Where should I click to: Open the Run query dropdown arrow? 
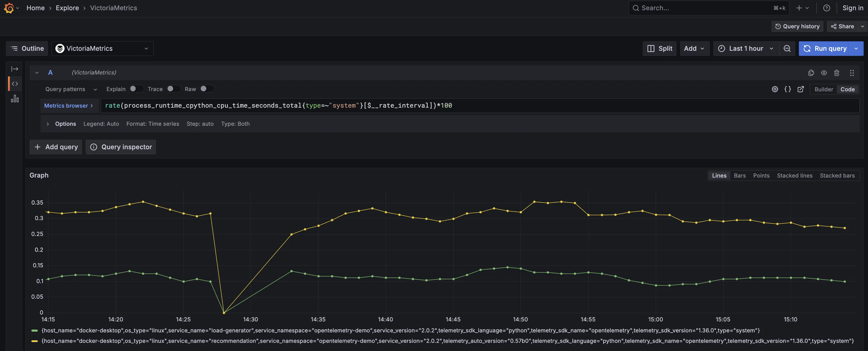click(856, 48)
